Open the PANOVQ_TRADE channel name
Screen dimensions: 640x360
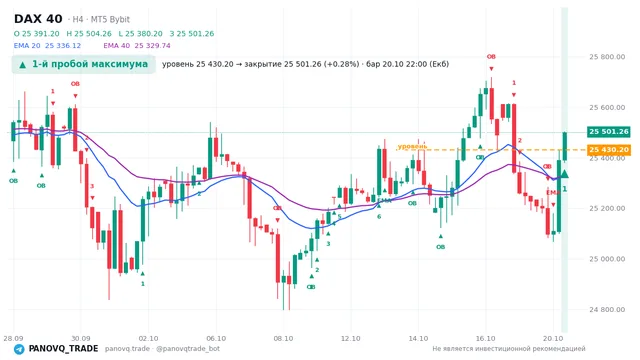pos(63,349)
